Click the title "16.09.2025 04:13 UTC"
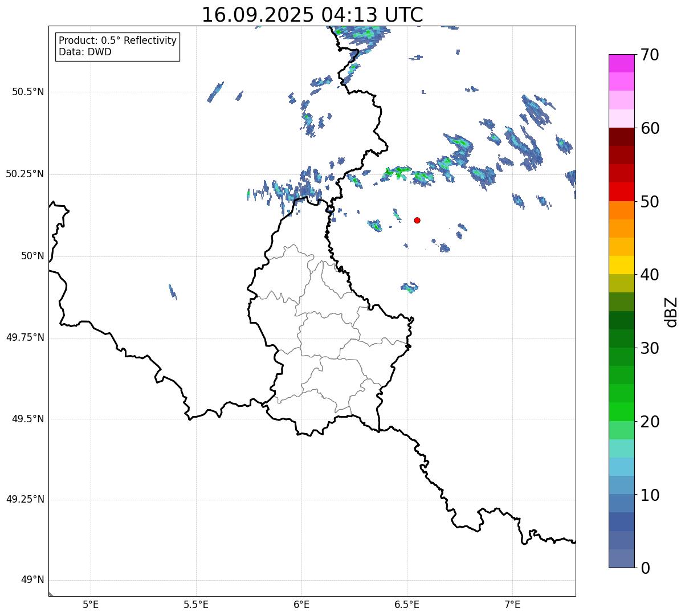Image resolution: width=685 pixels, height=616 pixels. click(x=312, y=14)
